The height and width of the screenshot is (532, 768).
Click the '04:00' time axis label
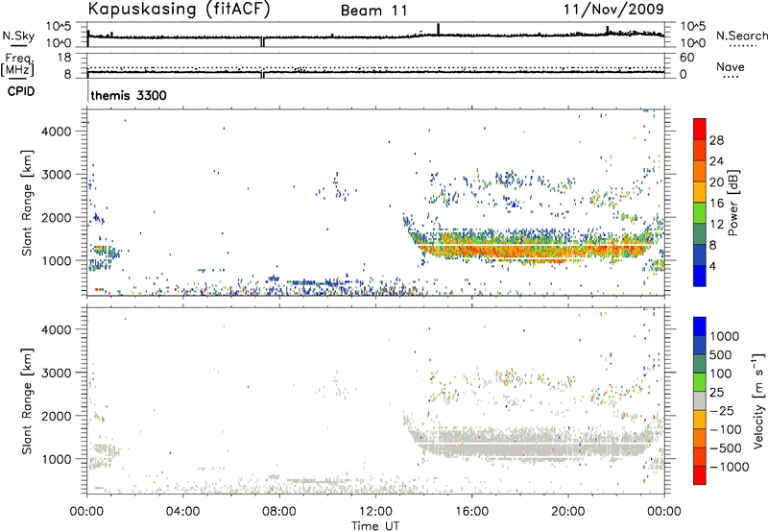coord(183,512)
